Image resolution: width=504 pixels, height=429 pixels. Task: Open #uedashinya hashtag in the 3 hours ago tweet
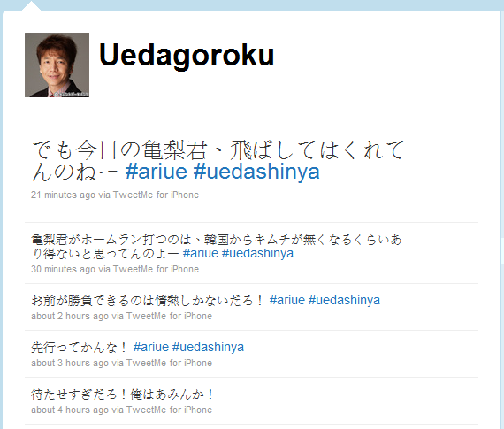click(208, 347)
